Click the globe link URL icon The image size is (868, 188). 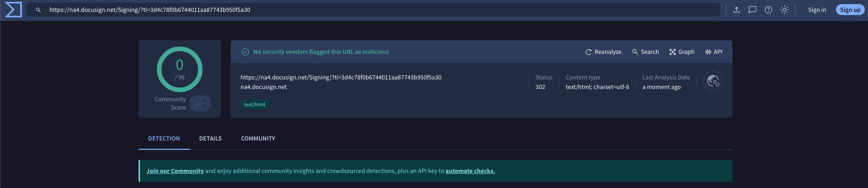[713, 81]
